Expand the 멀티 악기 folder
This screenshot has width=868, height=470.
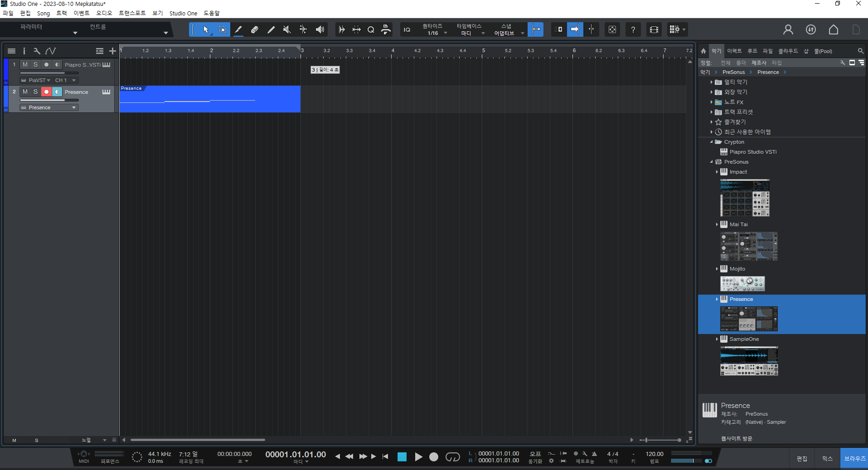pyautogui.click(x=711, y=82)
